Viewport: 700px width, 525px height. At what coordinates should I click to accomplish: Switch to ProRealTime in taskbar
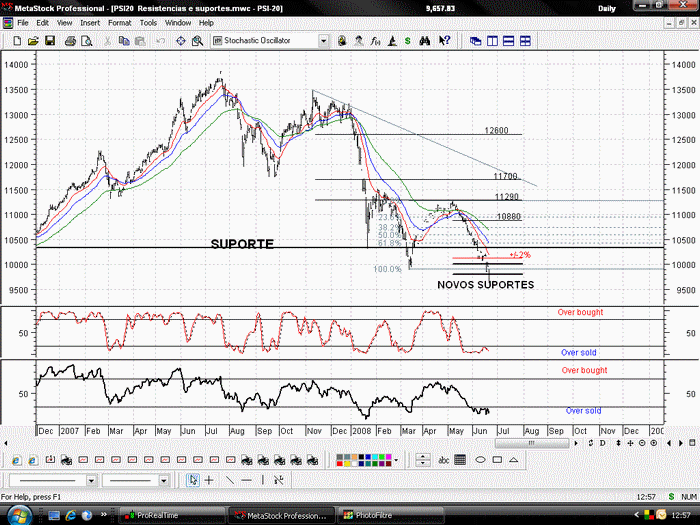point(171,515)
